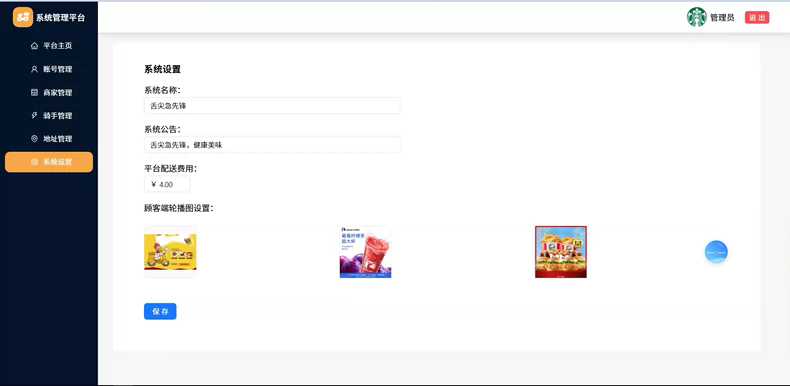
Task: Open 商家管理 in the sidebar
Action: tap(49, 93)
